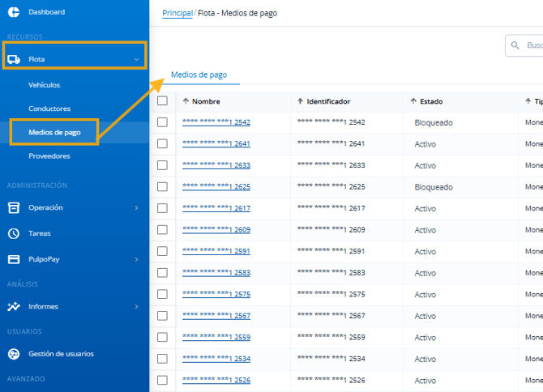The image size is (543, 392).
Task: Open payment method link ending 2625
Action: click(216, 187)
